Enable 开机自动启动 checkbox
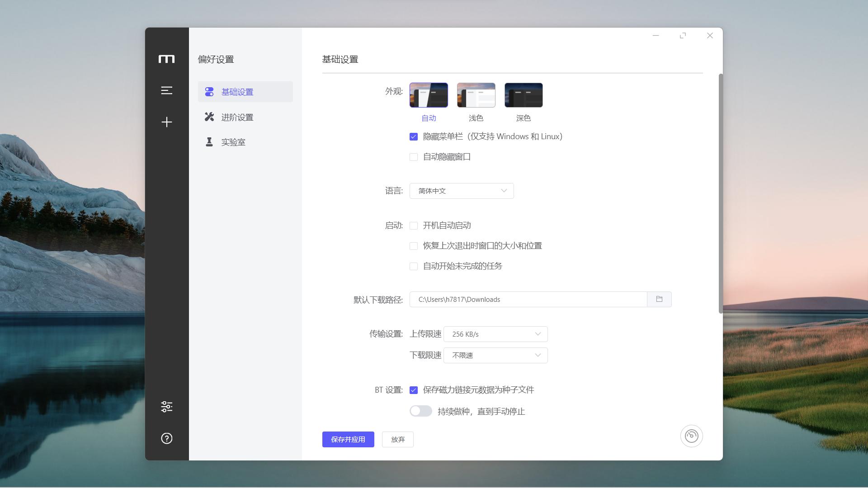 413,225
